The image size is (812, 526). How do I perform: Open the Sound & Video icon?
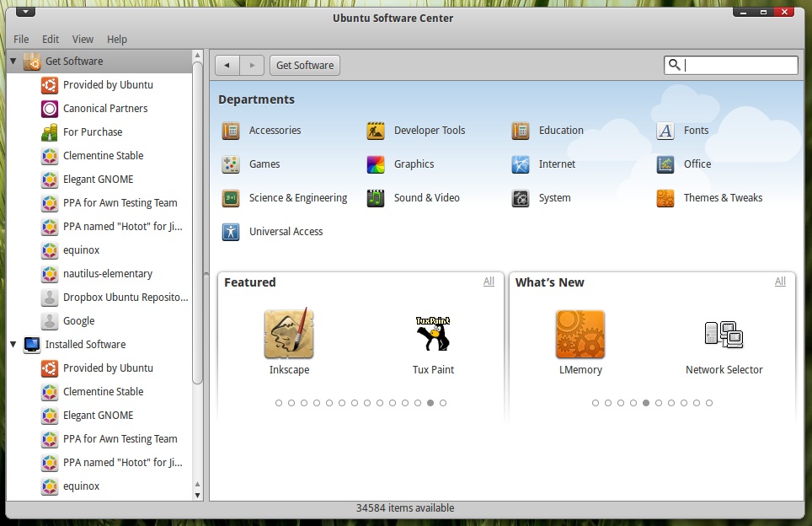[x=376, y=198]
